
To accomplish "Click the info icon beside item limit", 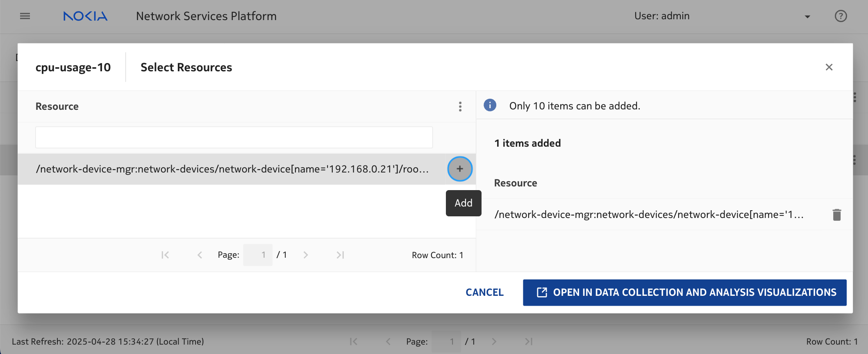I will pos(490,105).
